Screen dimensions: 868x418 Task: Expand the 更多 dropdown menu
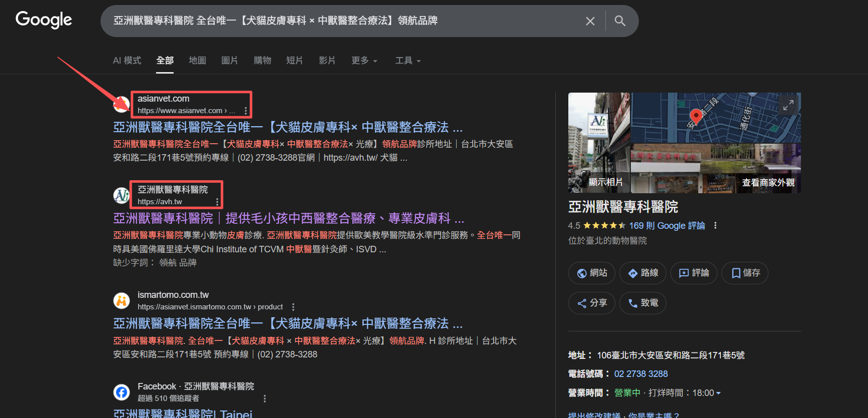tap(364, 61)
